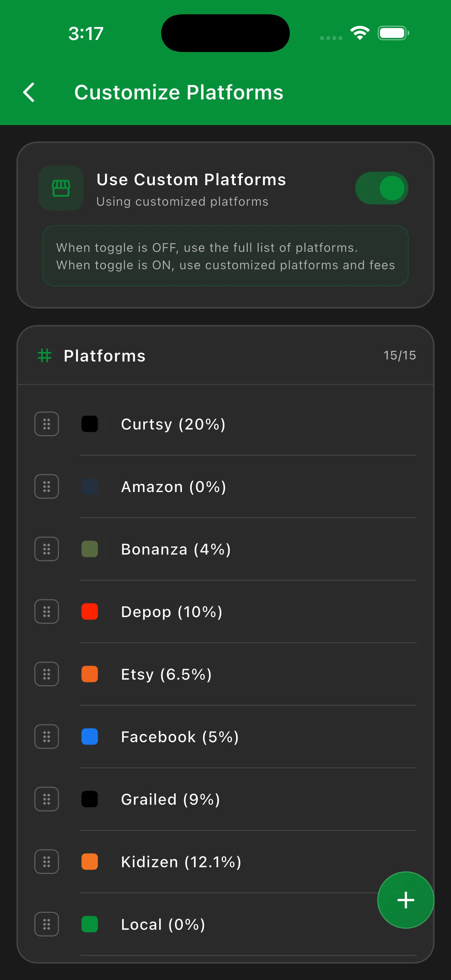This screenshot has height=980, width=451.
Task: Tap the green plus add button
Action: click(405, 900)
